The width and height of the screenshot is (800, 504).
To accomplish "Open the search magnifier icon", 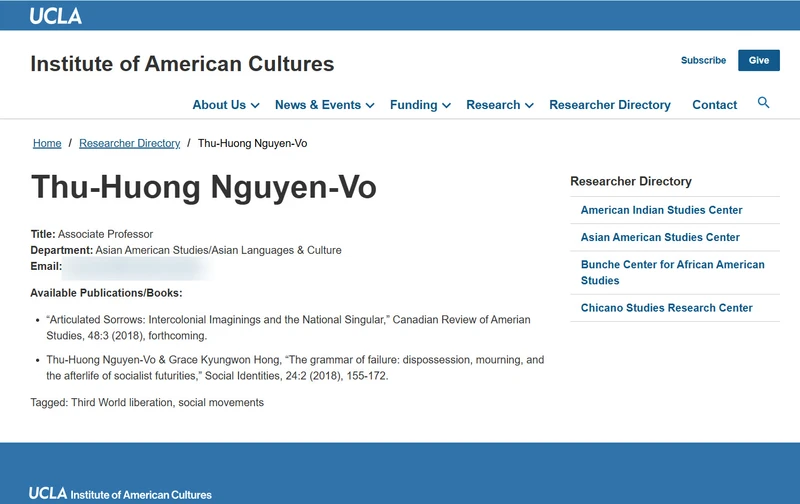I will click(x=763, y=103).
